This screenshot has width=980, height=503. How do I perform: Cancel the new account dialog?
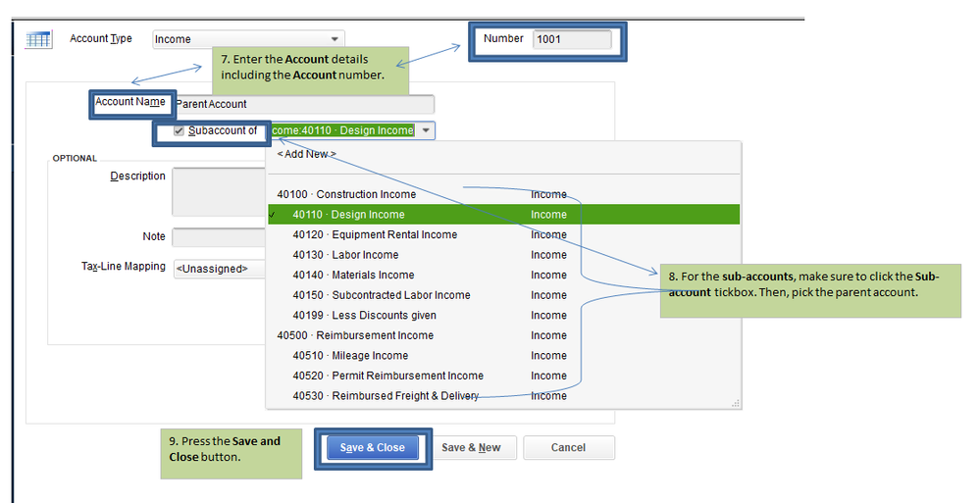(568, 448)
